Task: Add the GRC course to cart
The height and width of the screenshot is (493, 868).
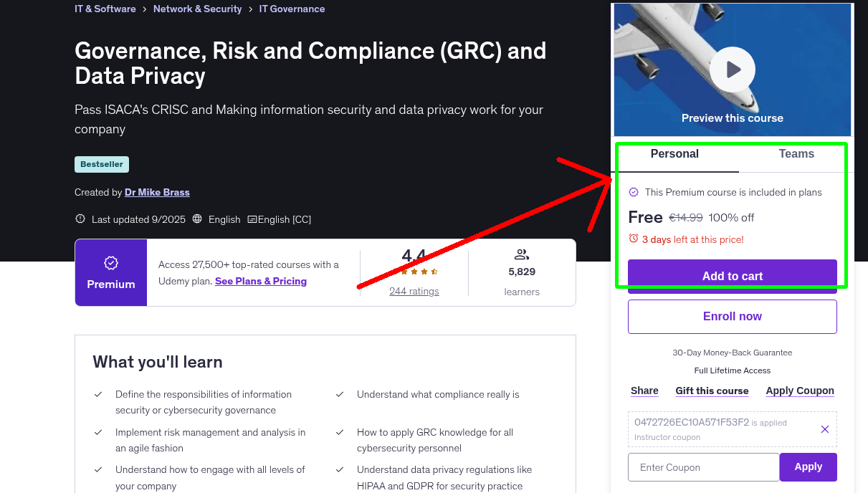Action: coord(732,276)
